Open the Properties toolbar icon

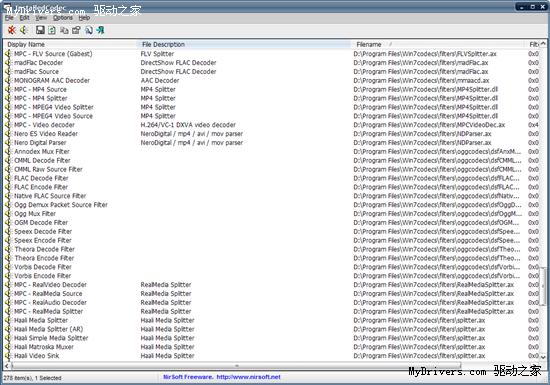(x=76, y=30)
